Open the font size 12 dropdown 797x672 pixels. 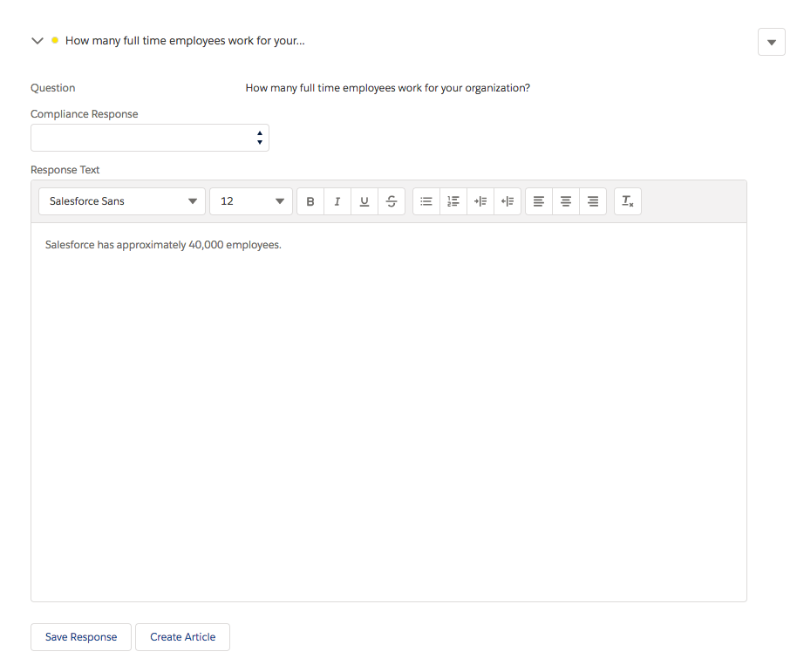pyautogui.click(x=251, y=201)
